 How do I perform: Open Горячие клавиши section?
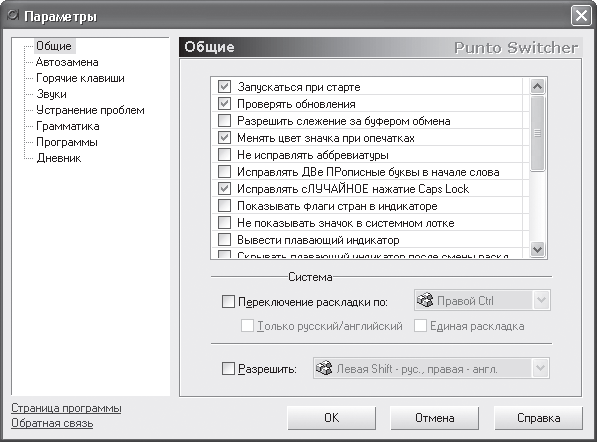click(x=80, y=78)
